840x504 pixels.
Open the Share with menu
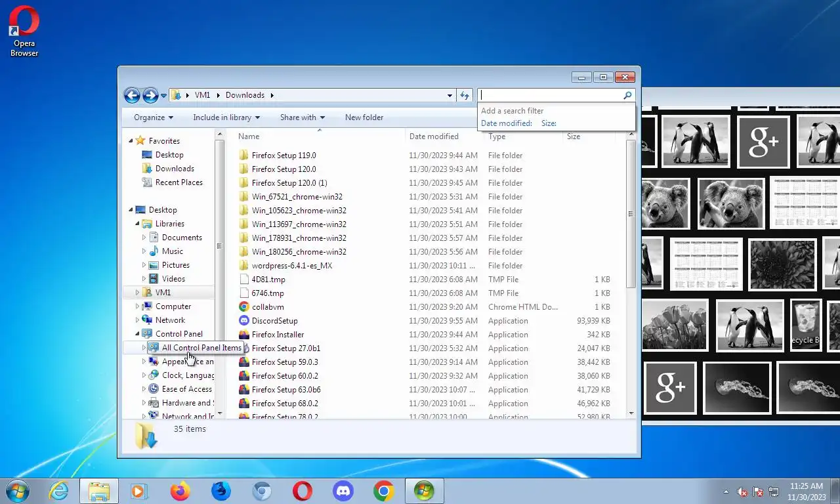tap(303, 117)
